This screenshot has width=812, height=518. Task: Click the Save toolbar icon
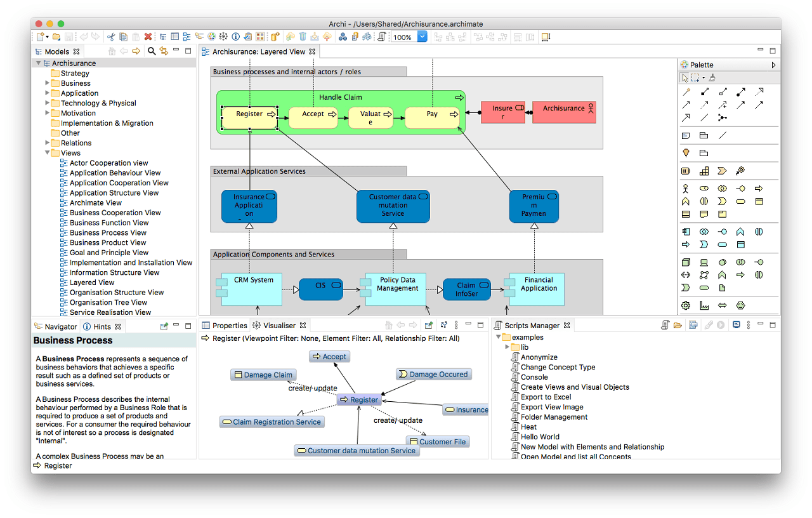click(69, 37)
